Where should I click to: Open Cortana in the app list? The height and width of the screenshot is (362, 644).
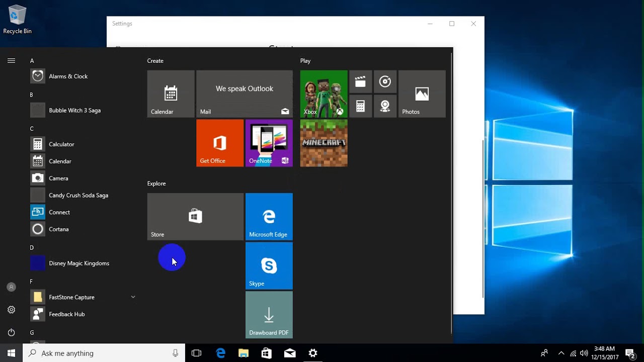[x=83, y=229]
